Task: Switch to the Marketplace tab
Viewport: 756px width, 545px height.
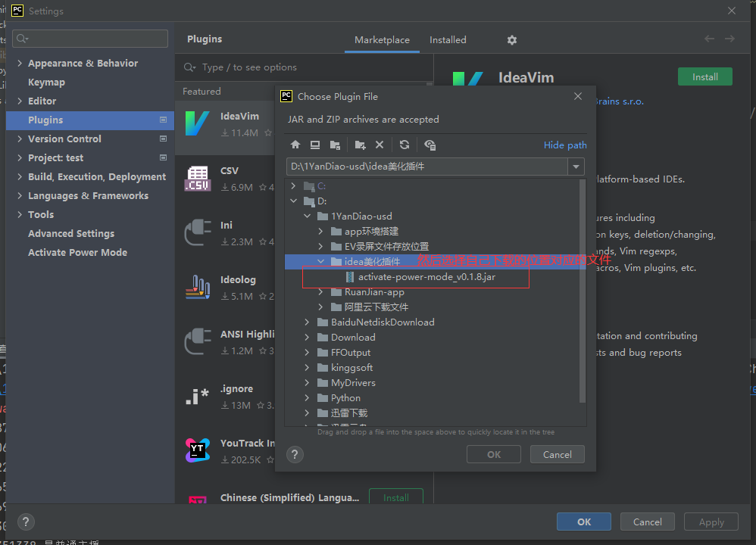Action: click(382, 40)
